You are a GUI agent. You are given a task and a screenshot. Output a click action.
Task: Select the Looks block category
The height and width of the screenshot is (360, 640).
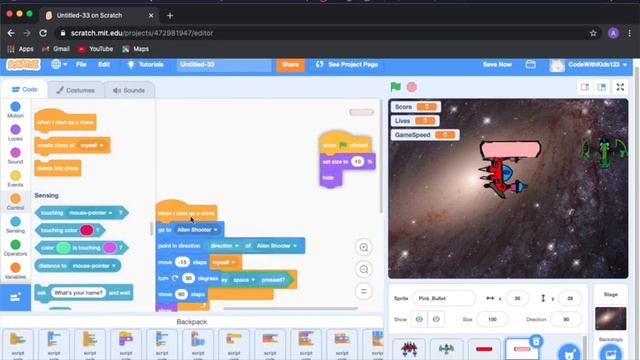pos(16,133)
